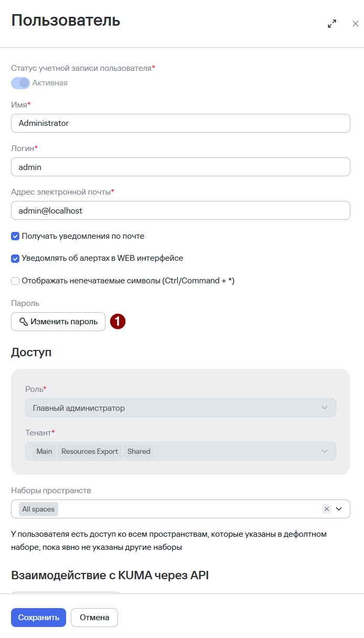This screenshot has width=364, height=638.
Task: Expand the Наборы пространств dropdown arrow
Action: point(339,509)
